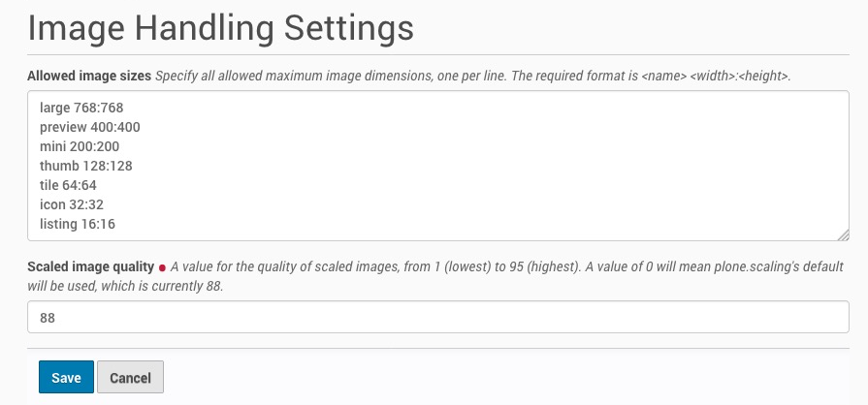Viewport: 868px width, 405px height.
Task: Click the 'icon 32:32' size entry
Action: tap(71, 204)
